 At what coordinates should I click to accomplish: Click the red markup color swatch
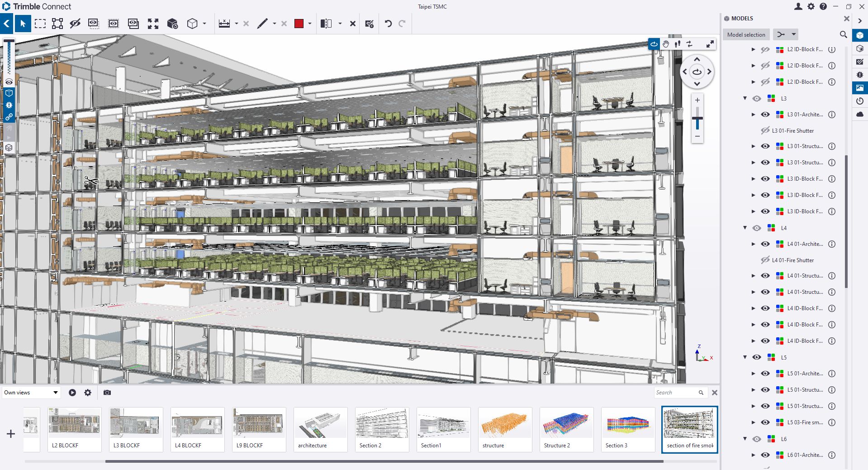(299, 24)
